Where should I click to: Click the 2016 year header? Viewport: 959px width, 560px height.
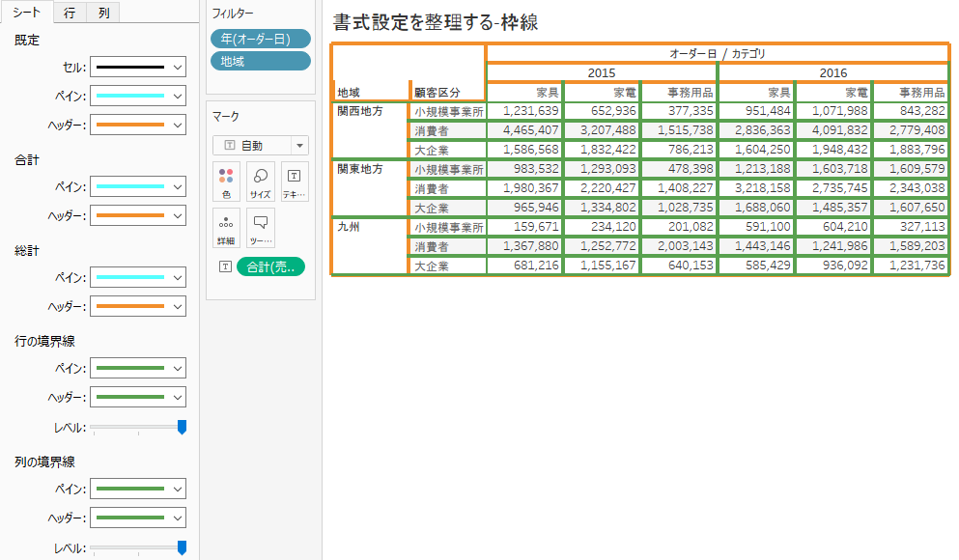[x=833, y=72]
